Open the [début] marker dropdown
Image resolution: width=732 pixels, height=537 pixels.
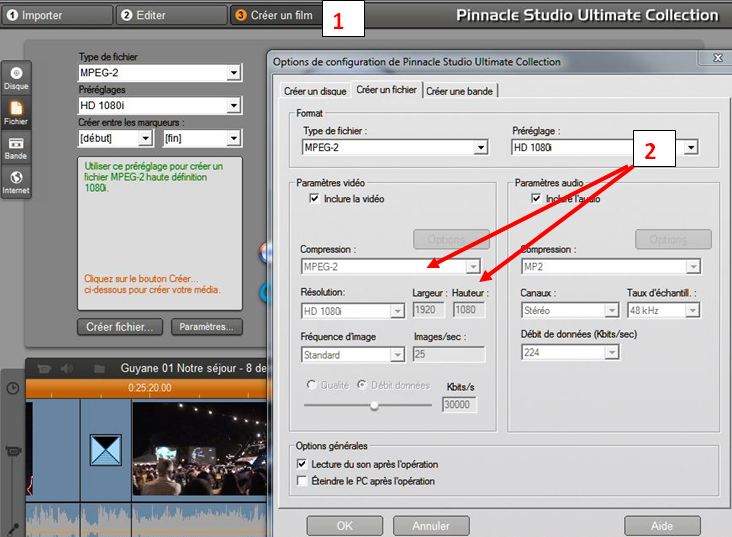pyautogui.click(x=115, y=138)
